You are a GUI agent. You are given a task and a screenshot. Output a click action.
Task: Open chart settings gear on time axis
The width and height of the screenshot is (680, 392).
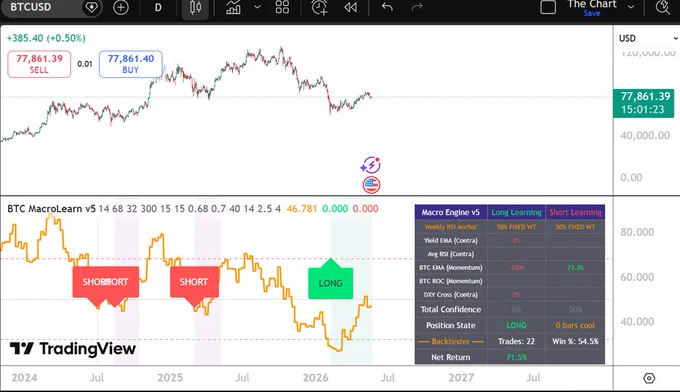pos(649,378)
